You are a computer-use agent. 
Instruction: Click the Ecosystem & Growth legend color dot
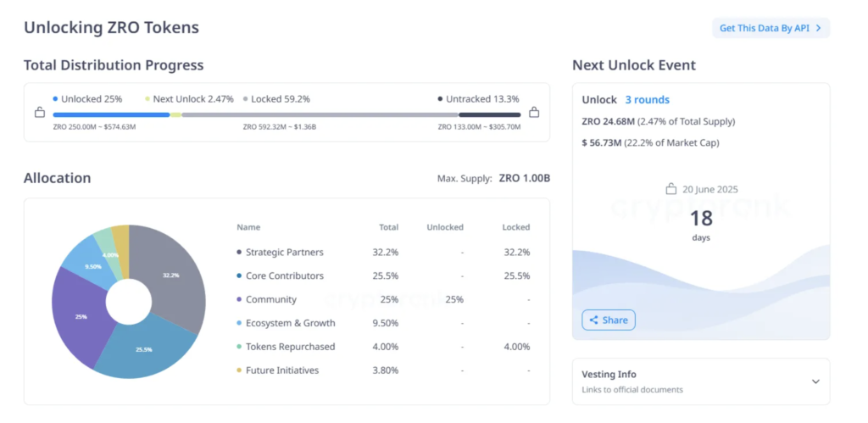click(x=239, y=323)
